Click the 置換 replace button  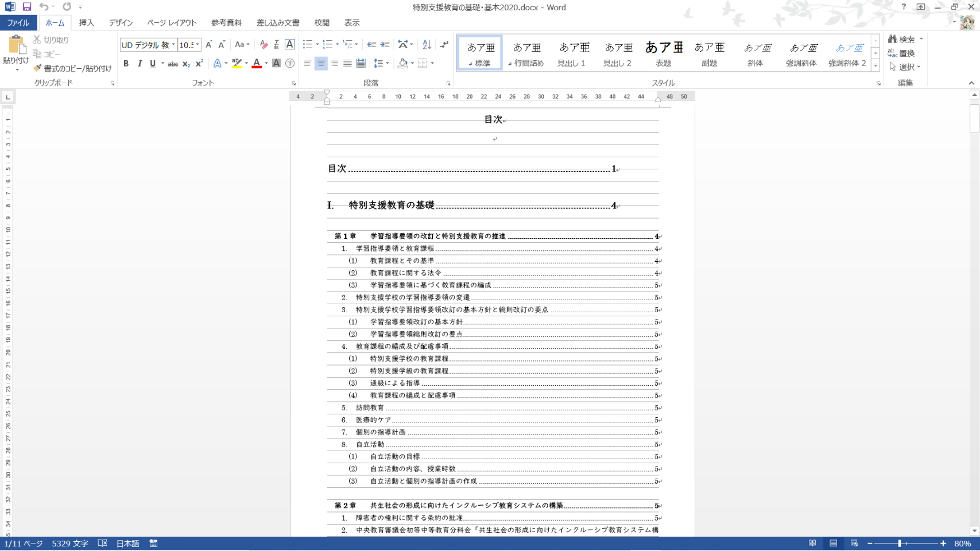click(x=901, y=53)
